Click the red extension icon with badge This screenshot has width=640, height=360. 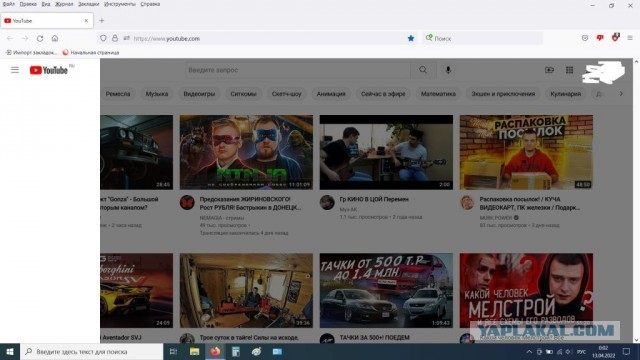point(615,38)
